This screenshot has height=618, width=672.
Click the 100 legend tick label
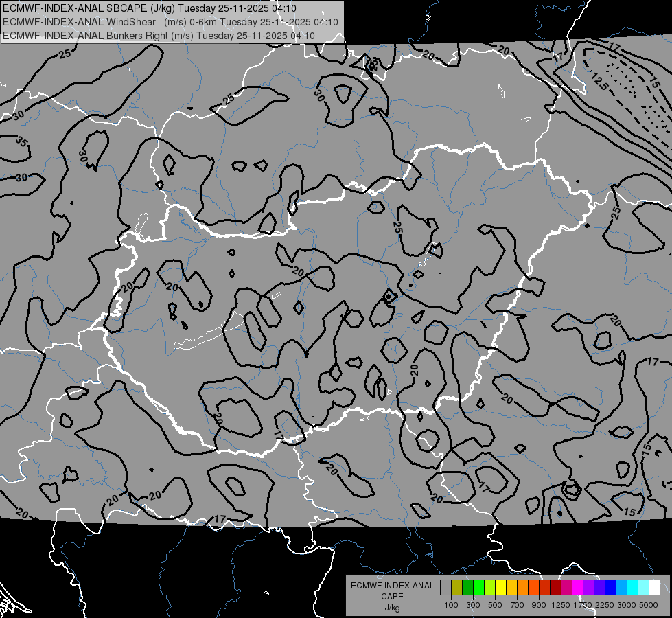[x=451, y=605]
